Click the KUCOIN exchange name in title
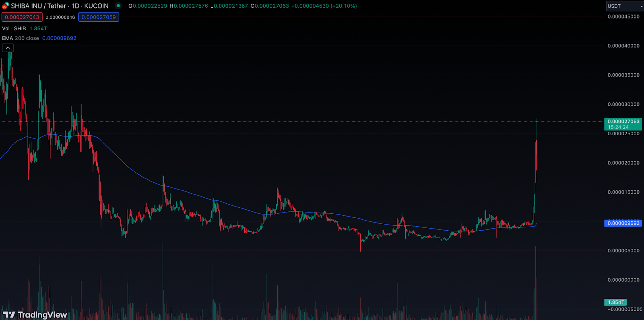644x320 pixels. tap(96, 6)
